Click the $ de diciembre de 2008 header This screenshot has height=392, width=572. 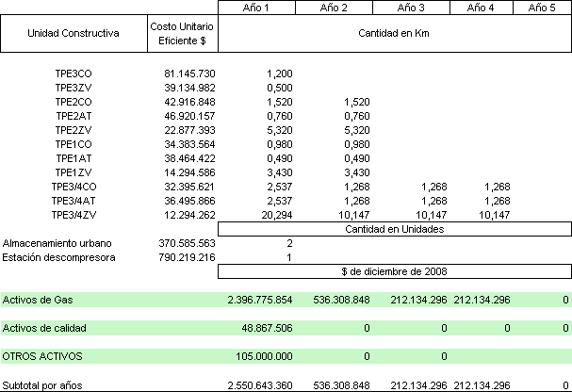(x=395, y=271)
